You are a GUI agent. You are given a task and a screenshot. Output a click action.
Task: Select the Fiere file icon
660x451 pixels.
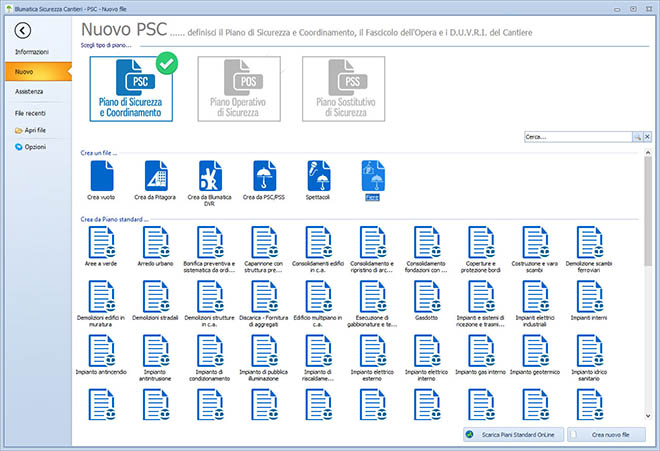click(372, 176)
